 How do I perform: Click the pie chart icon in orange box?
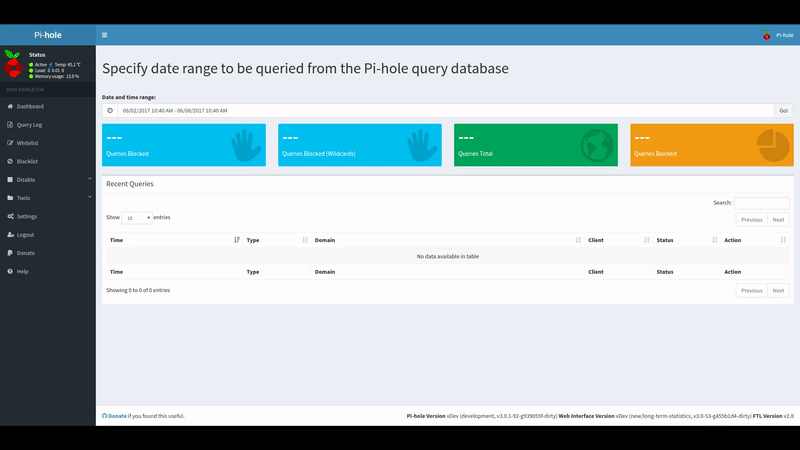tap(772, 146)
